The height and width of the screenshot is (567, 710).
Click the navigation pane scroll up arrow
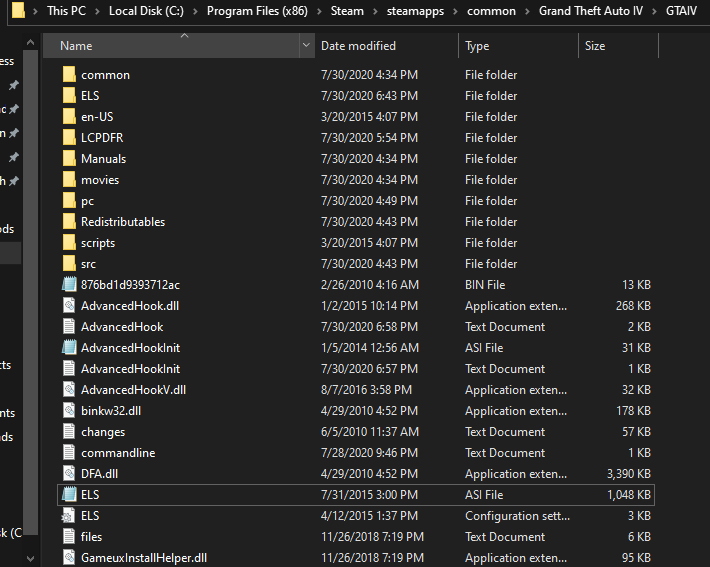pos(30,43)
